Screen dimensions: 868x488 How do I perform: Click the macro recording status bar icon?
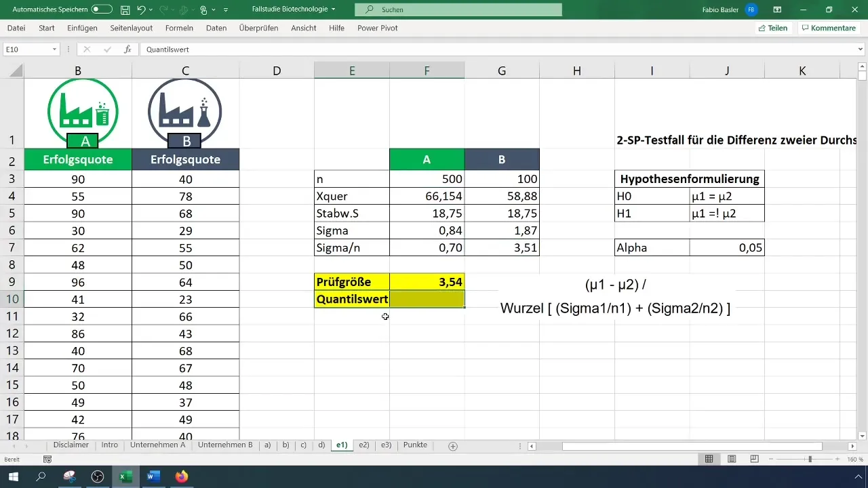tap(47, 460)
